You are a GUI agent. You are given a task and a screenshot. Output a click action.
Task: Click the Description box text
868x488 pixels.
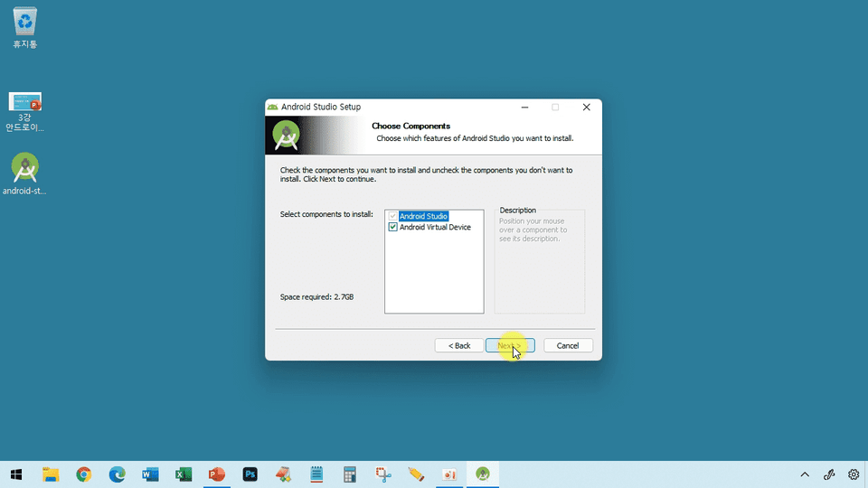pos(533,230)
